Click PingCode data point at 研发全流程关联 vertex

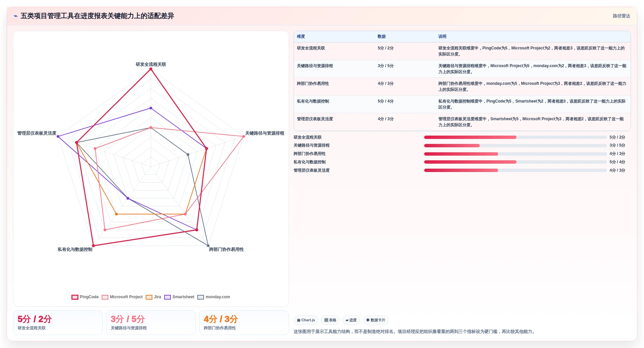click(x=151, y=69)
